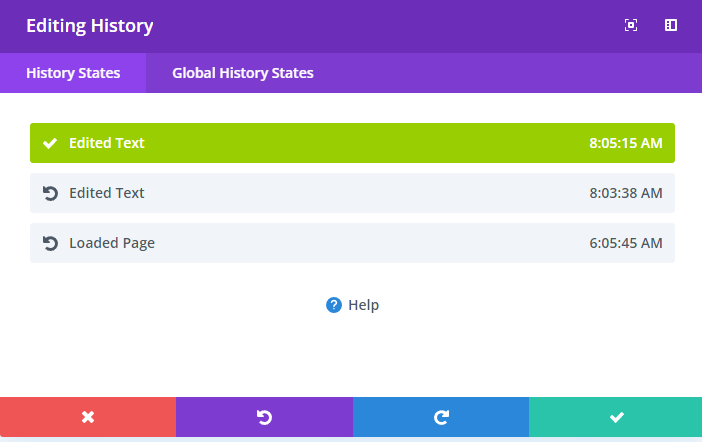Click the blue question mark help icon
Viewport: 702px width, 442px height.
pos(334,305)
